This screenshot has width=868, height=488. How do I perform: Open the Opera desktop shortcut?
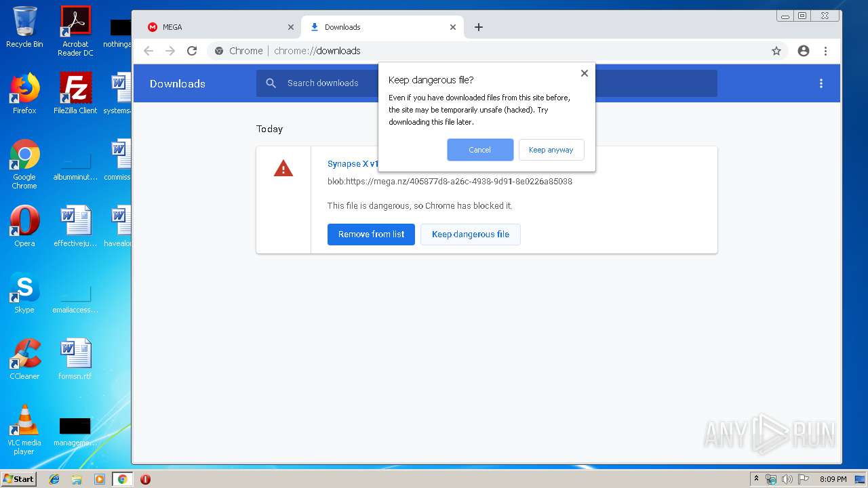(24, 226)
